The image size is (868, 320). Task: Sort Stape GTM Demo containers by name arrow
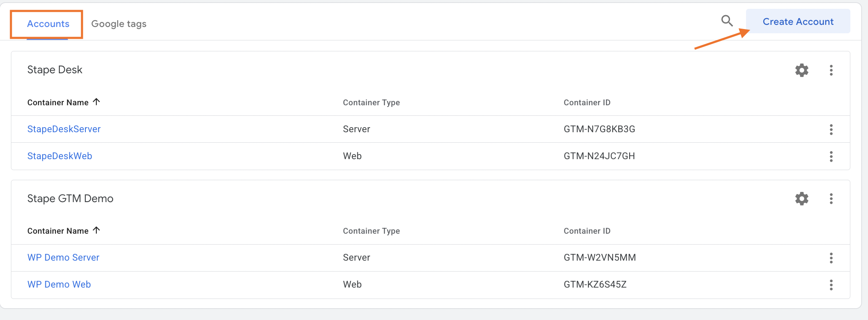96,230
